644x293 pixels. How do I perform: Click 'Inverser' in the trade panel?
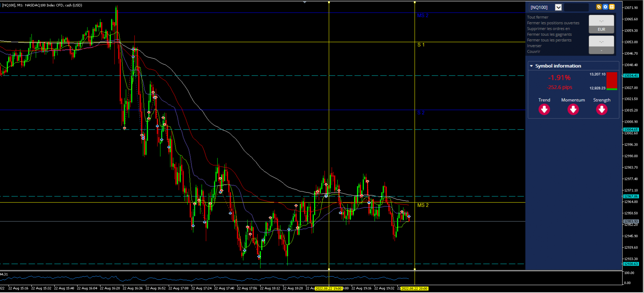(x=534, y=46)
